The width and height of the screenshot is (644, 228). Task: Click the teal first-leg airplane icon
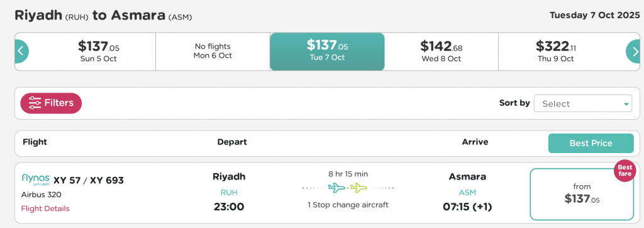point(337,188)
